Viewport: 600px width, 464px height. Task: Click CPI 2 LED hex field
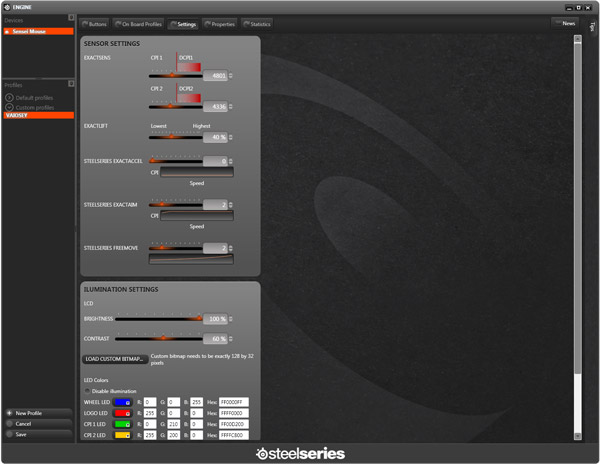(234, 435)
